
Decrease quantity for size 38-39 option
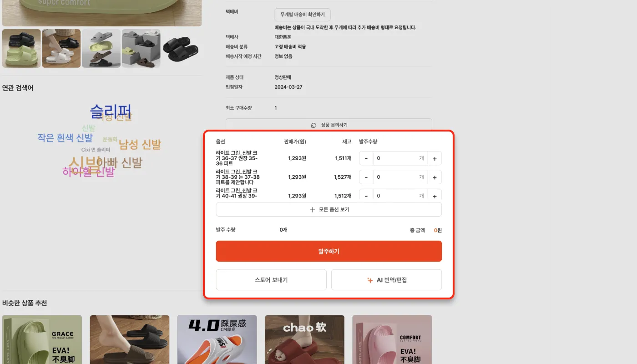(x=366, y=177)
